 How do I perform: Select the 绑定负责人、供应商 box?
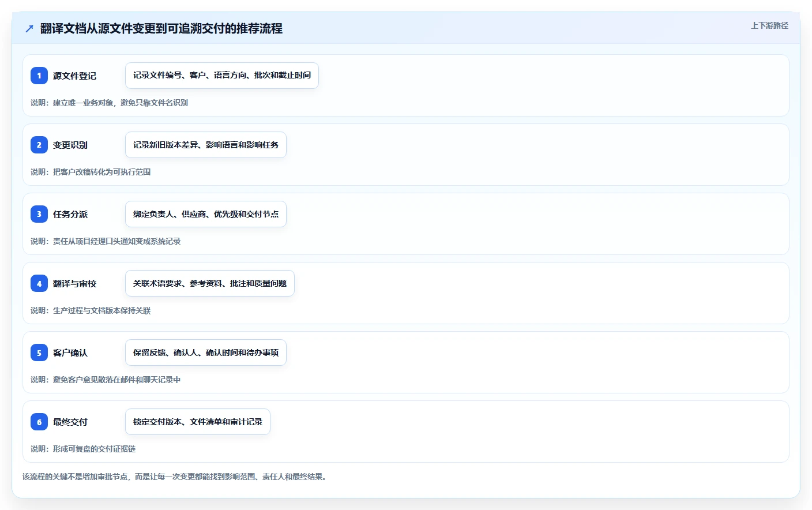[206, 214]
